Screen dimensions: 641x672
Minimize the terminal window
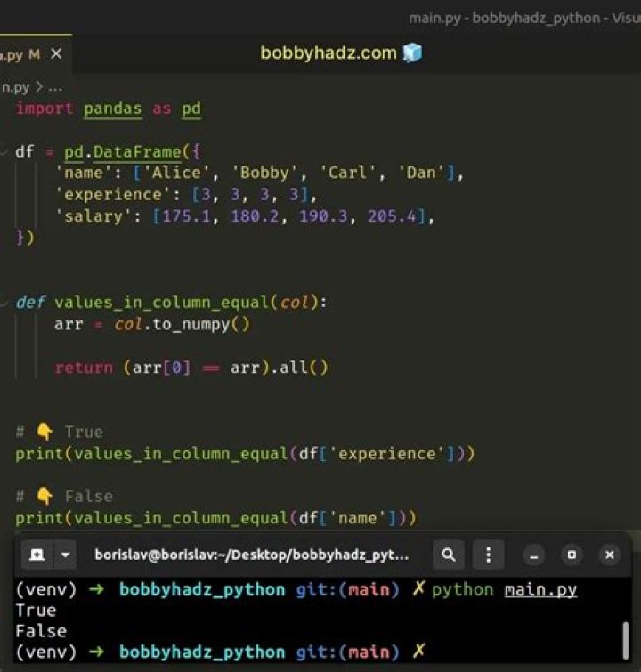point(534,555)
